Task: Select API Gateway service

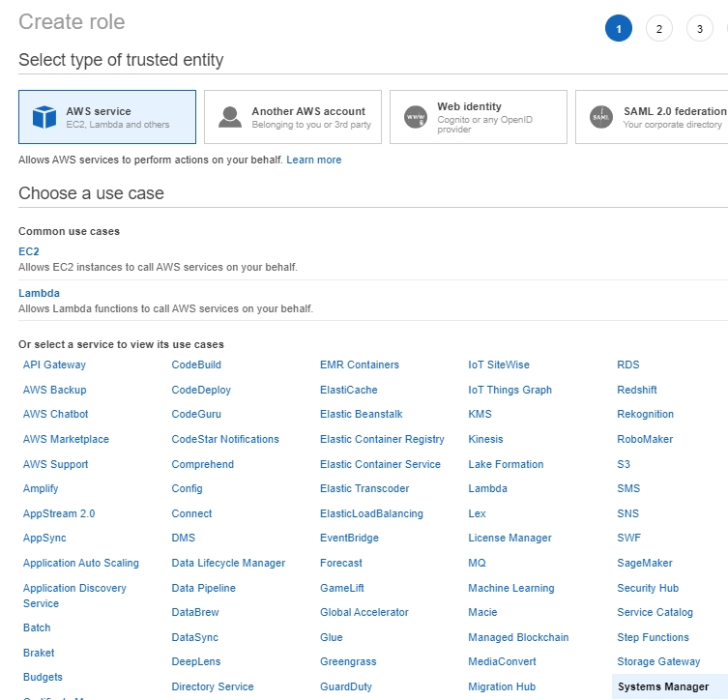Action: pyautogui.click(x=54, y=365)
